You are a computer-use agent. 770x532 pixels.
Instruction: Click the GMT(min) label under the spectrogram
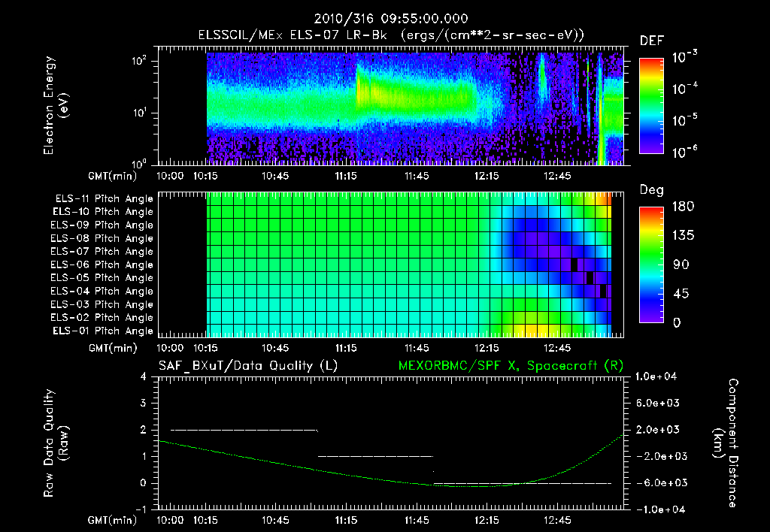tap(113, 176)
